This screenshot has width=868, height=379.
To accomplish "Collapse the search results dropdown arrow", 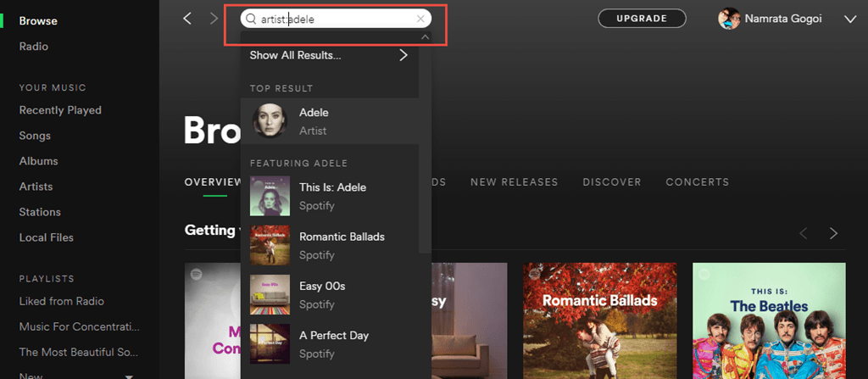I will (x=425, y=37).
